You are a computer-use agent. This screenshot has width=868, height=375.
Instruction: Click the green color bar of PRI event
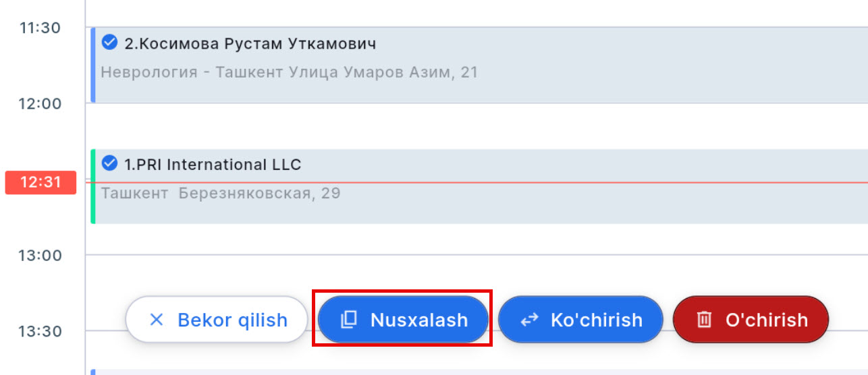click(93, 187)
